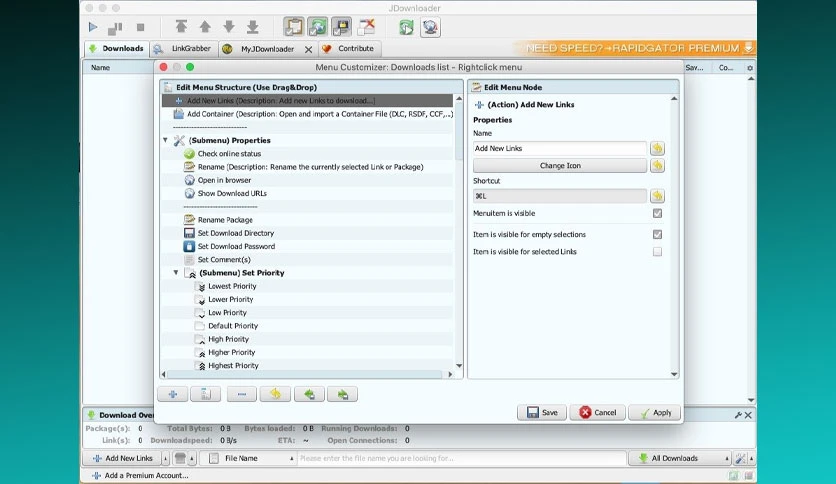Collapse the (Submenu) Set Priority node
This screenshot has width=836, height=484.
pyautogui.click(x=176, y=272)
